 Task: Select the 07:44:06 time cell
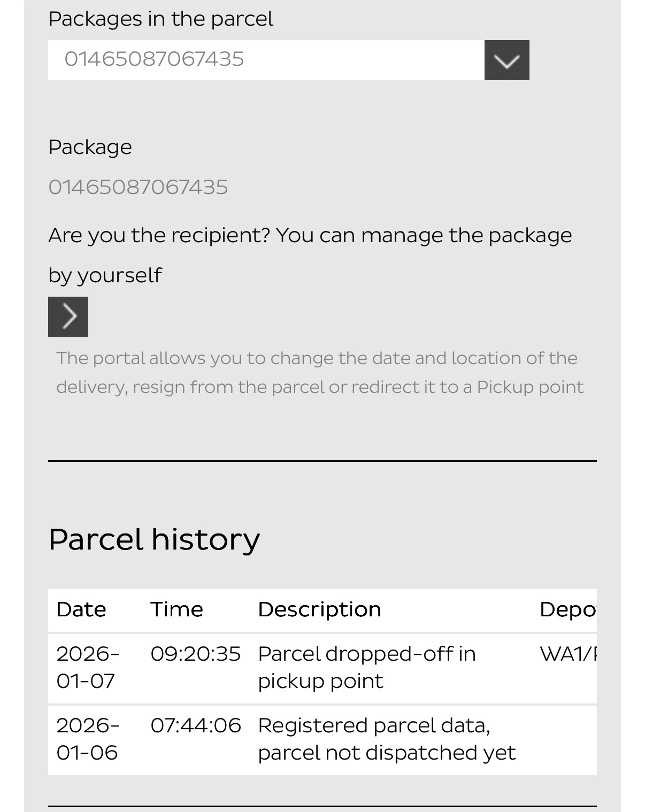[x=195, y=726]
